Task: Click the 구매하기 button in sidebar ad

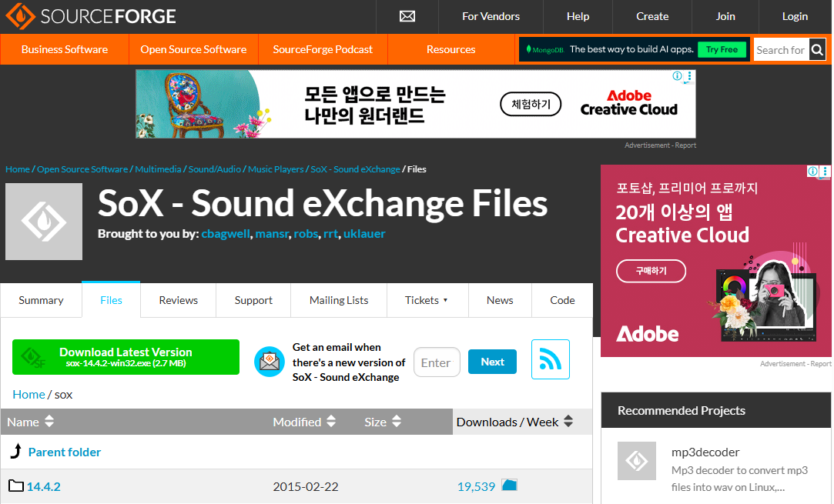Action: [x=651, y=271]
